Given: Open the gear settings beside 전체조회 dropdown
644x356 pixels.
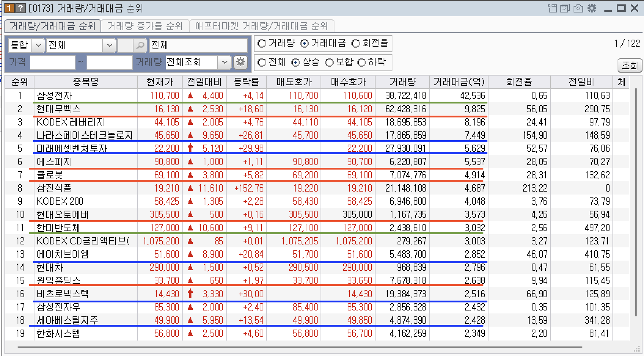Looking at the screenshot, I should pyautogui.click(x=240, y=62).
